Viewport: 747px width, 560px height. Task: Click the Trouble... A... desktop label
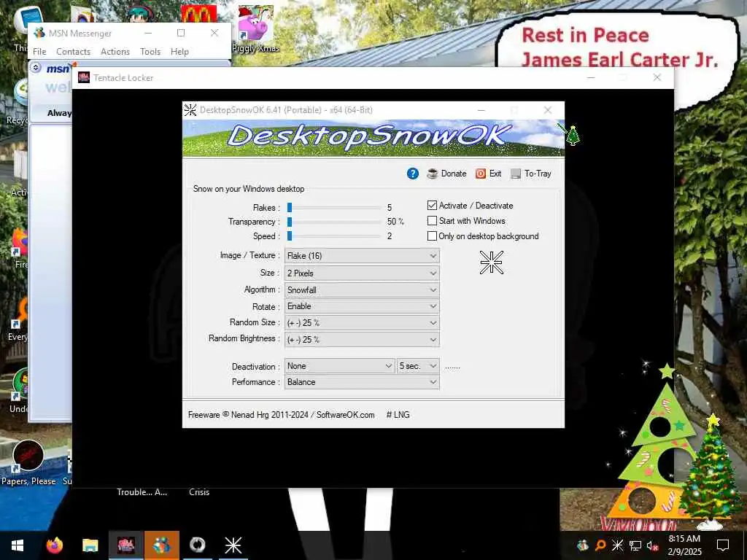tap(142, 492)
